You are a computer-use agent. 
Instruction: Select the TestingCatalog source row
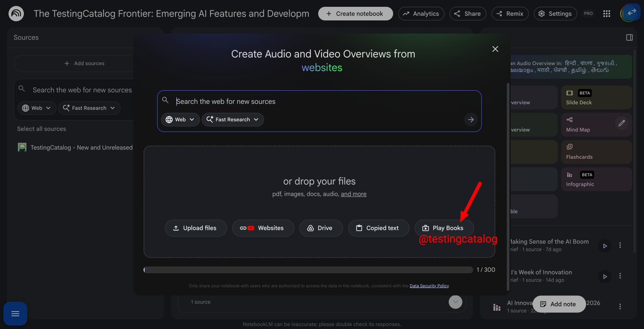[75, 147]
